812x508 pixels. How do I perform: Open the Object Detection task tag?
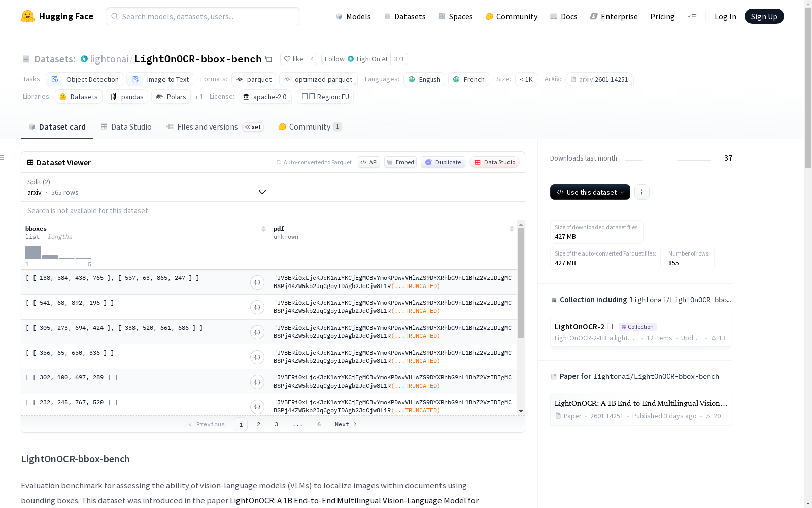point(84,79)
